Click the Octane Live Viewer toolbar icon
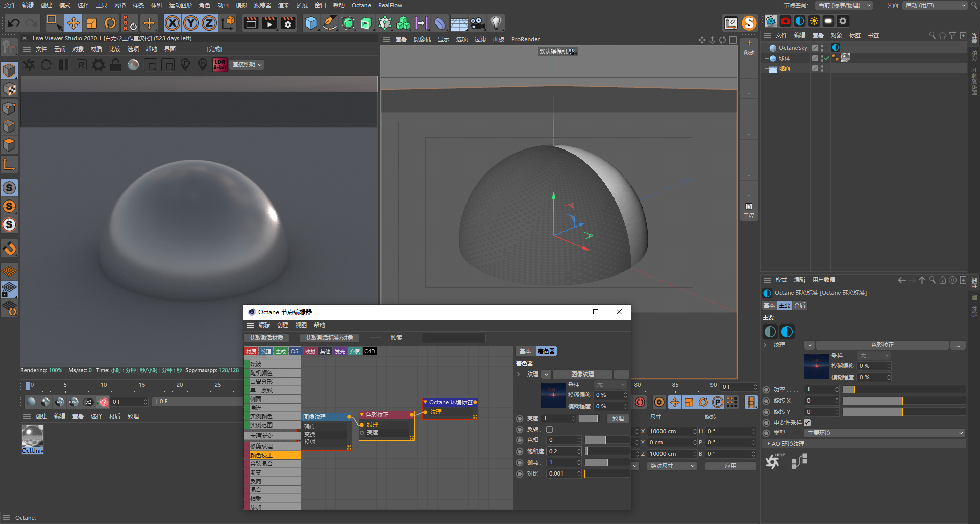Image resolution: width=980 pixels, height=524 pixels. pyautogui.click(x=771, y=21)
